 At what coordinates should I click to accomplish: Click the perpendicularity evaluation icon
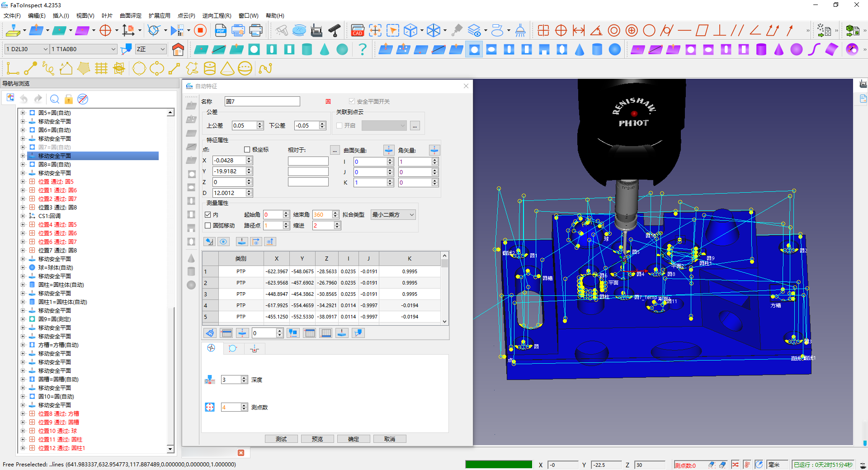coord(719,30)
